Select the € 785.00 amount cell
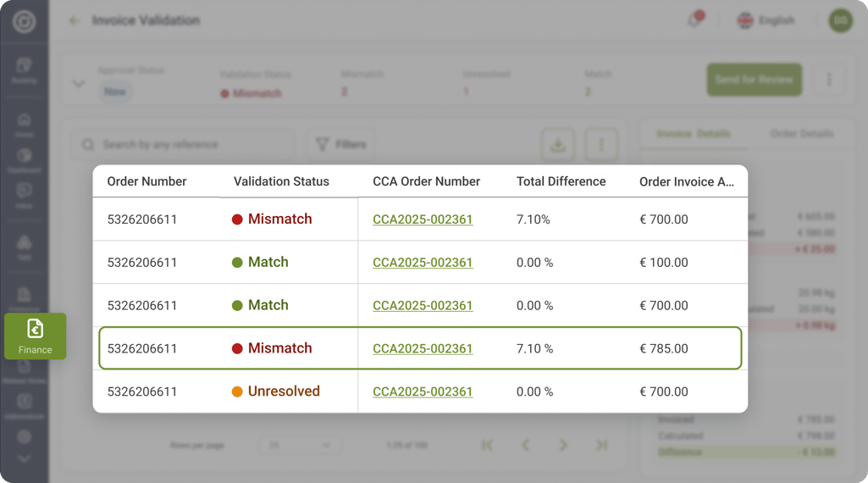 click(x=664, y=348)
